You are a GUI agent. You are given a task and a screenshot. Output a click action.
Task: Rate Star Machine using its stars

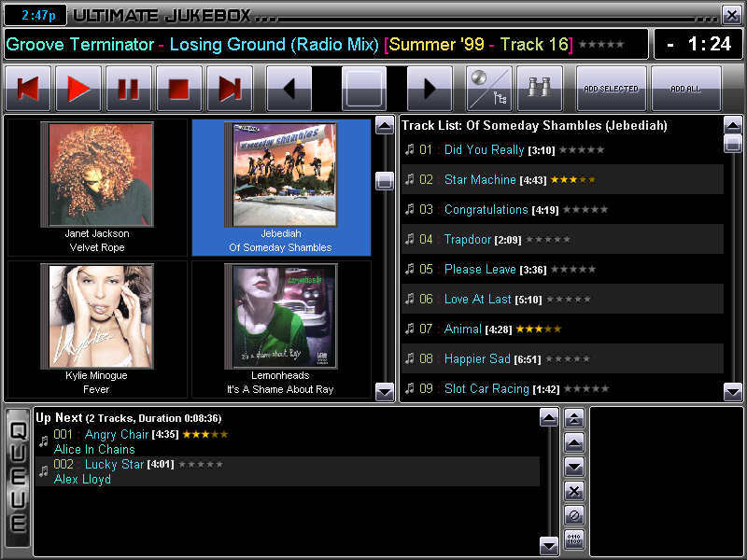click(572, 180)
